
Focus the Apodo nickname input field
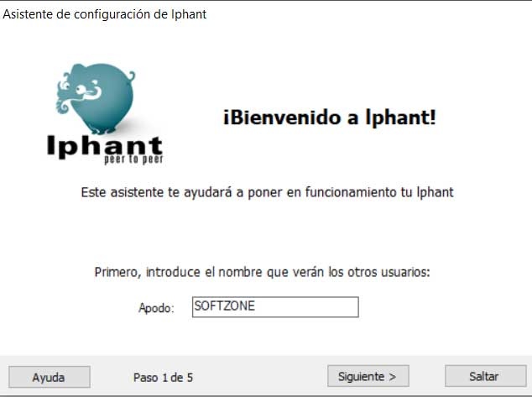coord(275,307)
